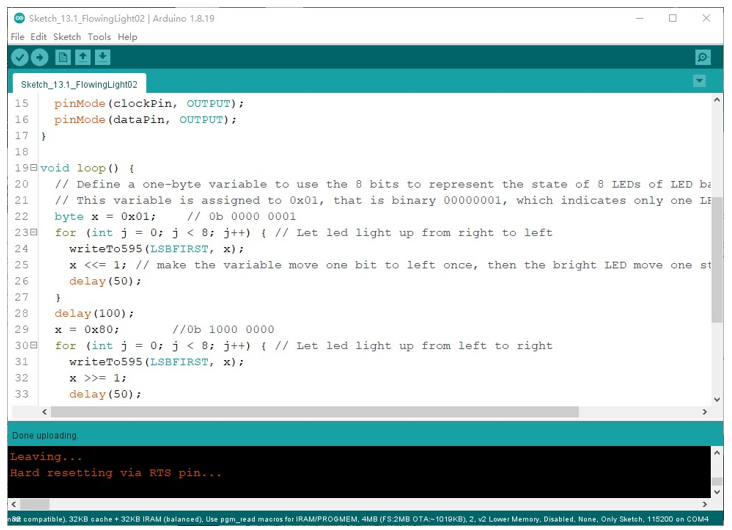
Task: Select the Sketch_13.1_FlowingLight02 tab
Action: click(x=79, y=84)
